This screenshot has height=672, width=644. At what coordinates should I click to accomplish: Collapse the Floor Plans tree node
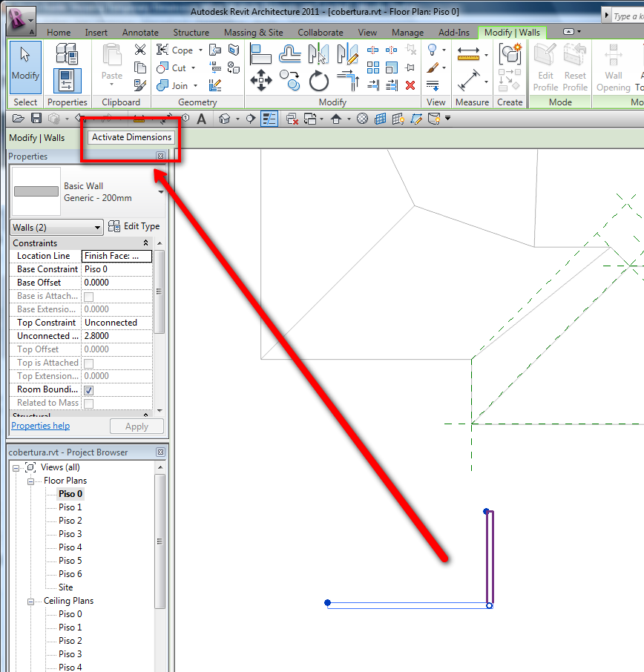pyautogui.click(x=32, y=481)
